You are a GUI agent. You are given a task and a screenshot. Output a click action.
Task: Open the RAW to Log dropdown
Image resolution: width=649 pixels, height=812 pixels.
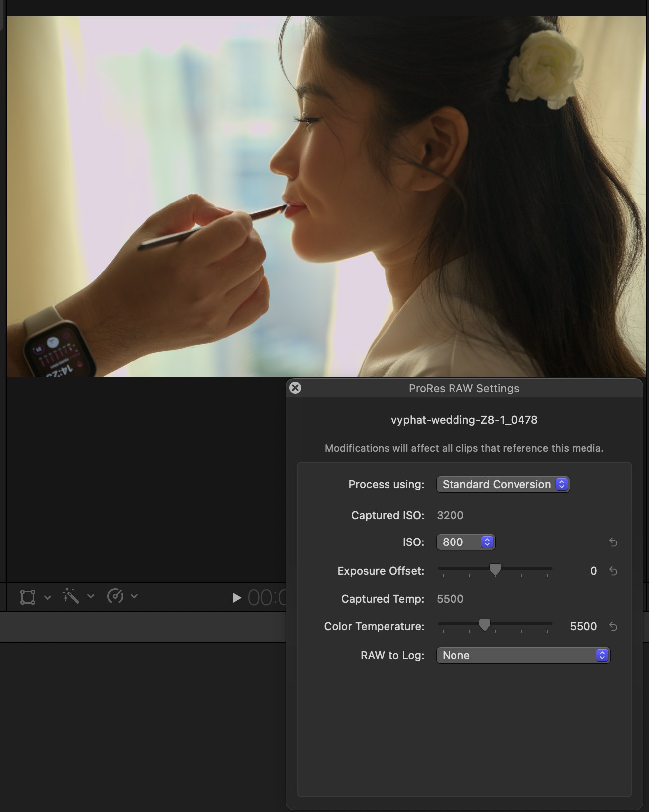523,655
